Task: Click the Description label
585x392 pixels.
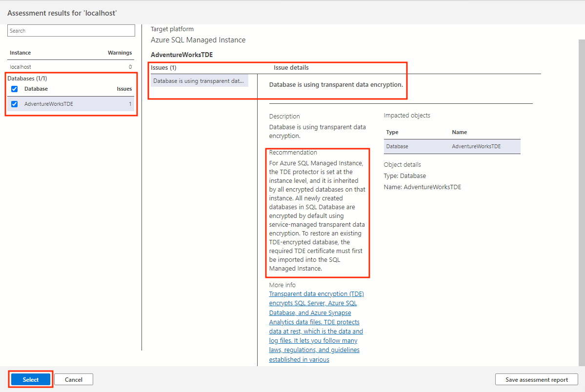Action: click(284, 117)
